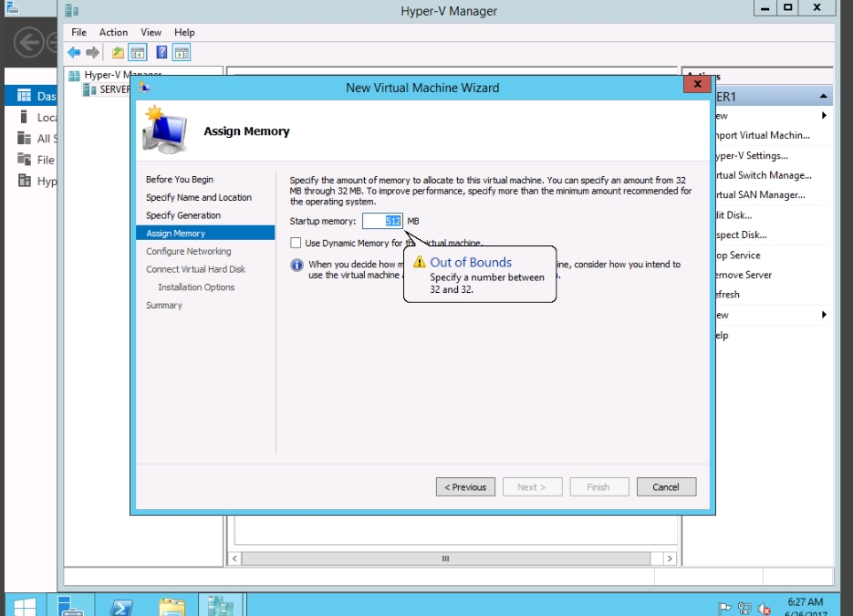Open the Help menu
The height and width of the screenshot is (616, 853).
184,32
